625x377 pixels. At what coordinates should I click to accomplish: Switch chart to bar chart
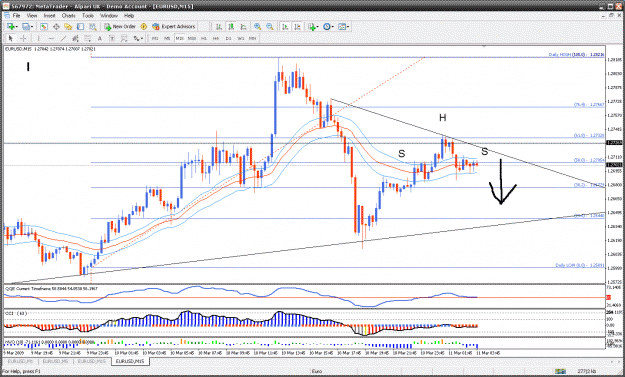pos(219,27)
